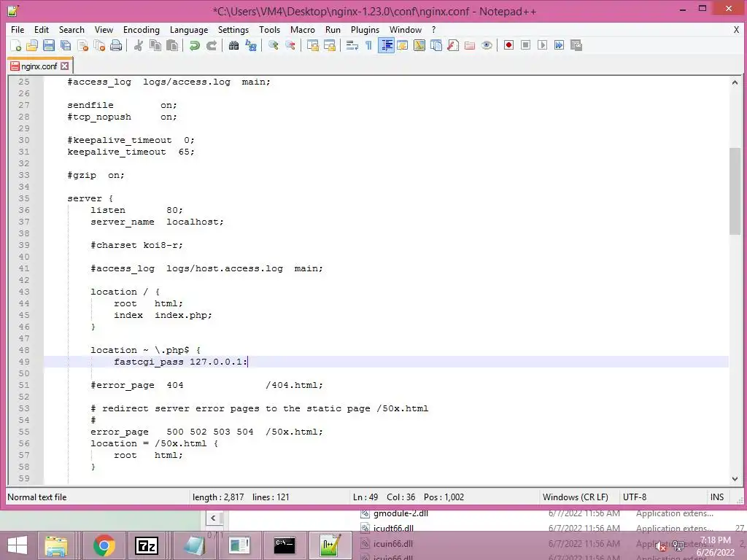This screenshot has height=560, width=747.
Task: Click the Close document toolbar icon
Action: coord(83,45)
